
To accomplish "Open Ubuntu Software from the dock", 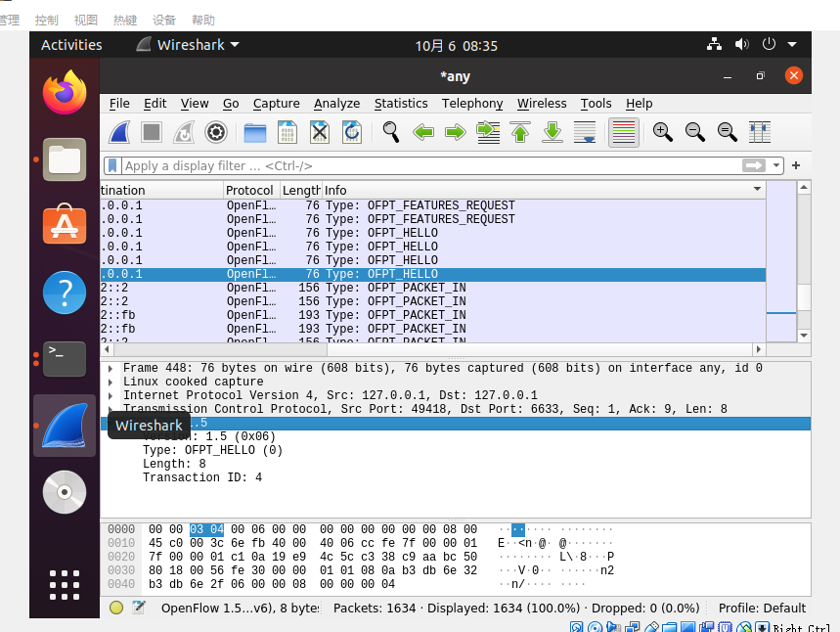I will pos(65,225).
